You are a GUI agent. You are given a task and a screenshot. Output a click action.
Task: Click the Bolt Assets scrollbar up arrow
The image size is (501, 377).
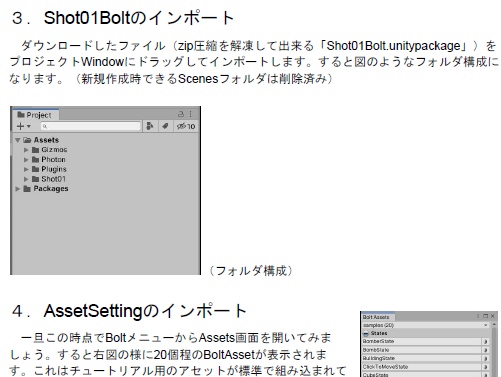(494, 324)
